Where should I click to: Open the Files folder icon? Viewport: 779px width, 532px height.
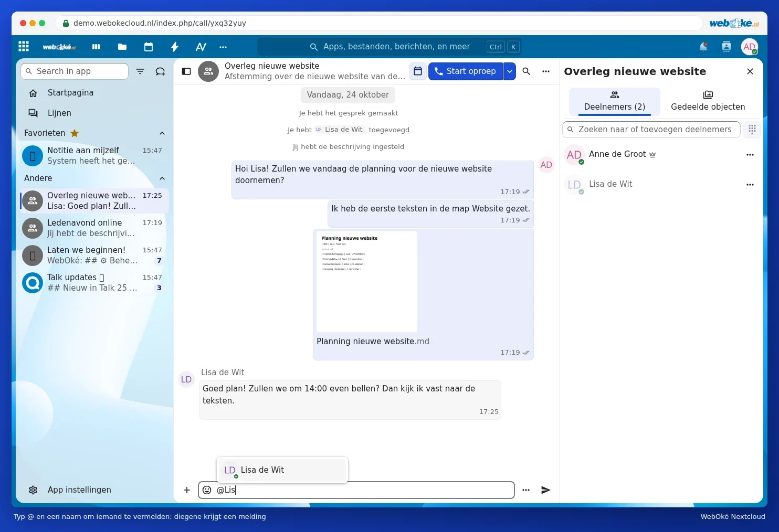coord(122,47)
